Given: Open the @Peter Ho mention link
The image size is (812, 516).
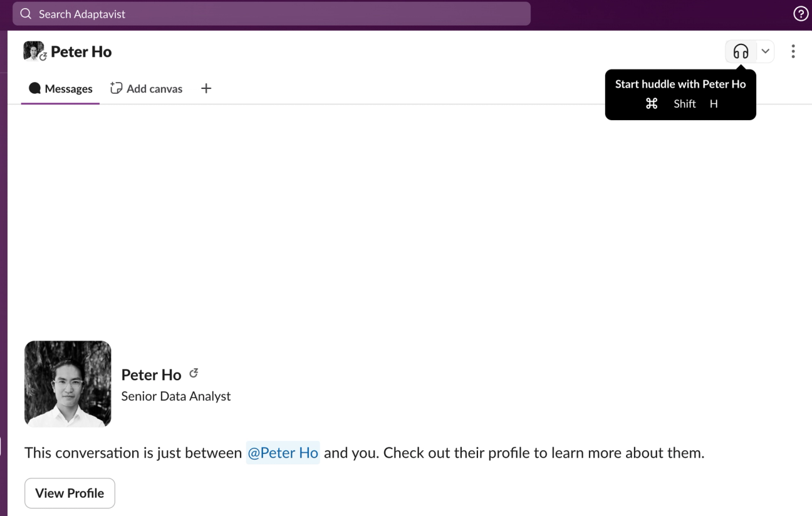Looking at the screenshot, I should click(283, 453).
